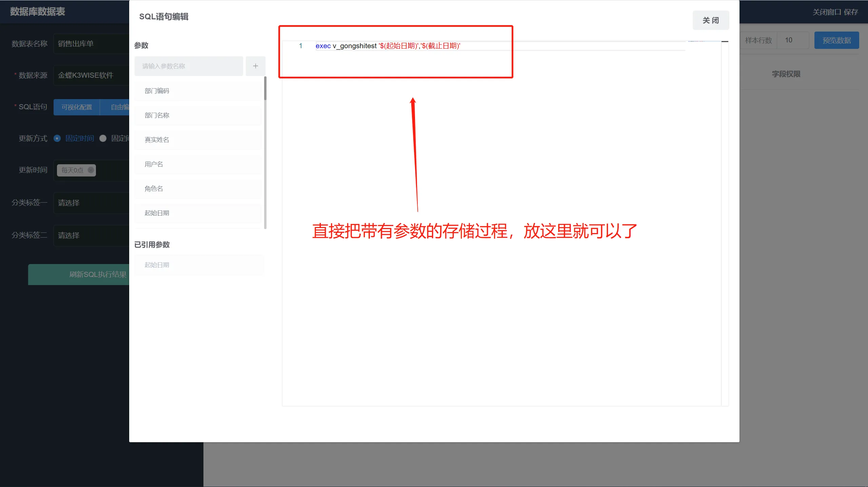Switch to 可视化配置 tab

coord(77,107)
